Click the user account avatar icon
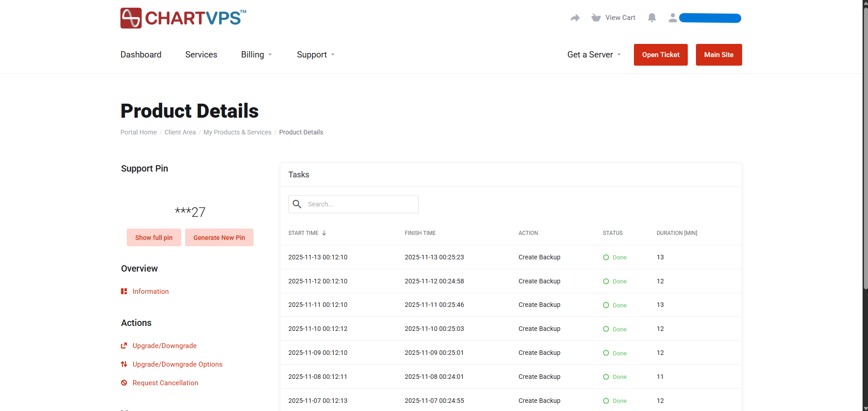 [x=672, y=18]
